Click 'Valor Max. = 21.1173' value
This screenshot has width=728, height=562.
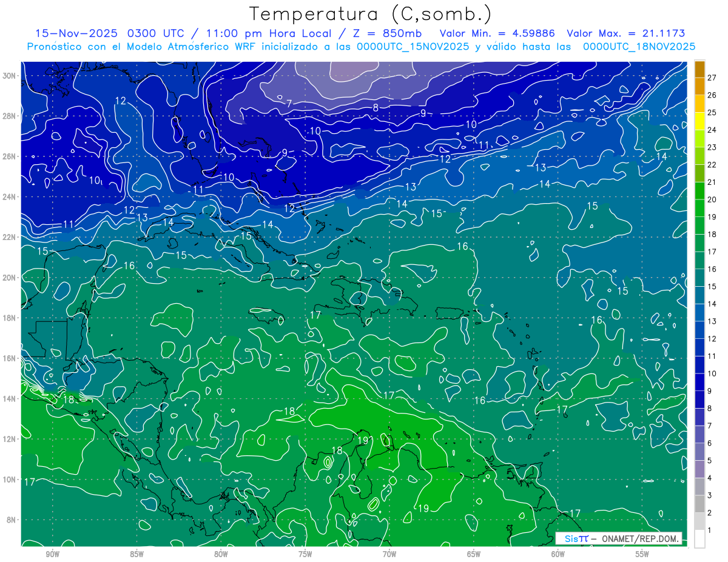627,33
